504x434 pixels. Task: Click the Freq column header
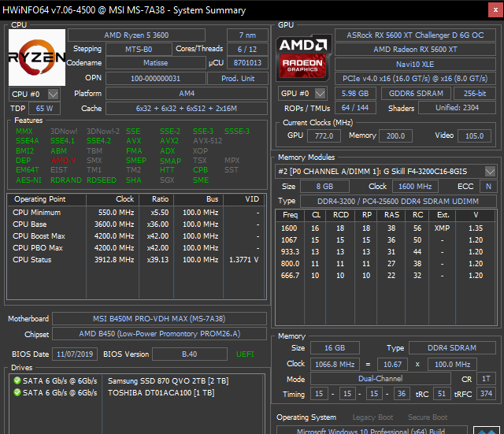(291, 215)
